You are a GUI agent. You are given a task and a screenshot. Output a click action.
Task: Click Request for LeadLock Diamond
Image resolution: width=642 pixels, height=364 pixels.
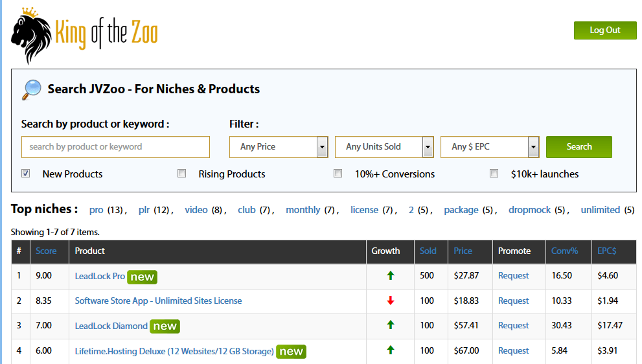click(x=514, y=326)
